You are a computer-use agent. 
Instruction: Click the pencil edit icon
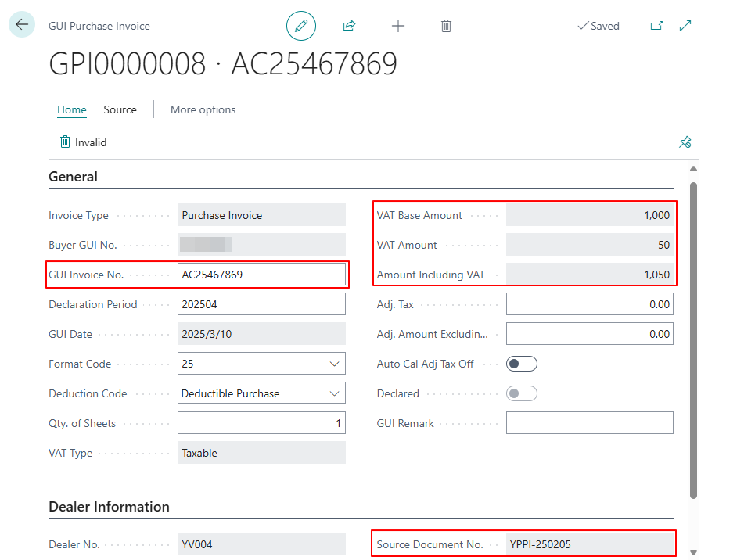pos(301,26)
